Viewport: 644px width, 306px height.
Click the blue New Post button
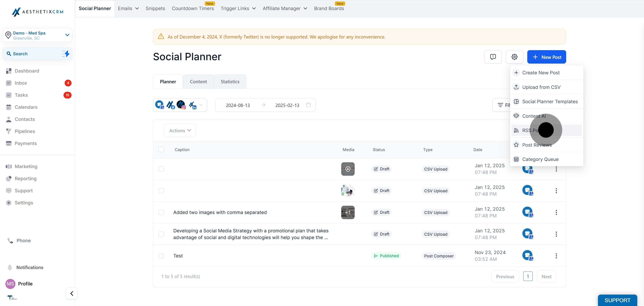[x=546, y=57]
